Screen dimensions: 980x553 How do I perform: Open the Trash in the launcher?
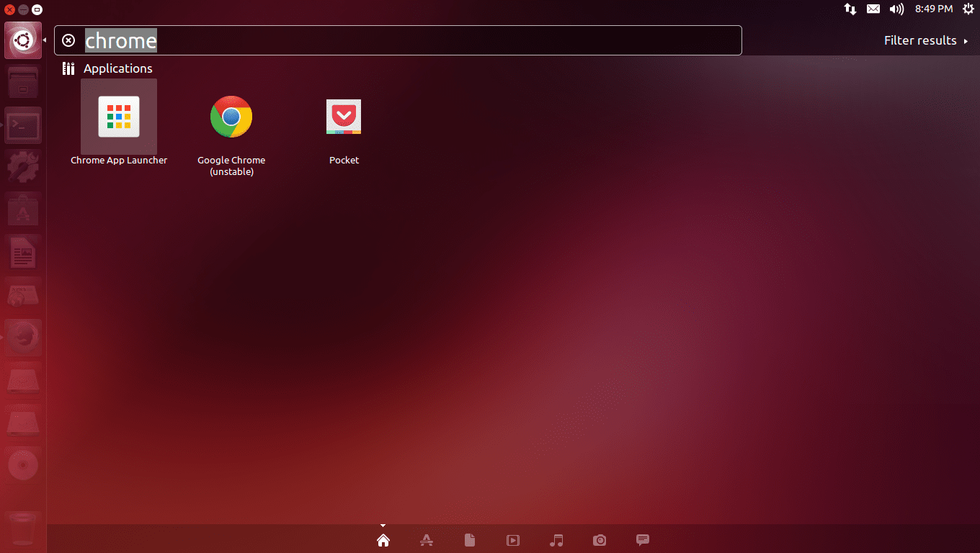coord(23,528)
